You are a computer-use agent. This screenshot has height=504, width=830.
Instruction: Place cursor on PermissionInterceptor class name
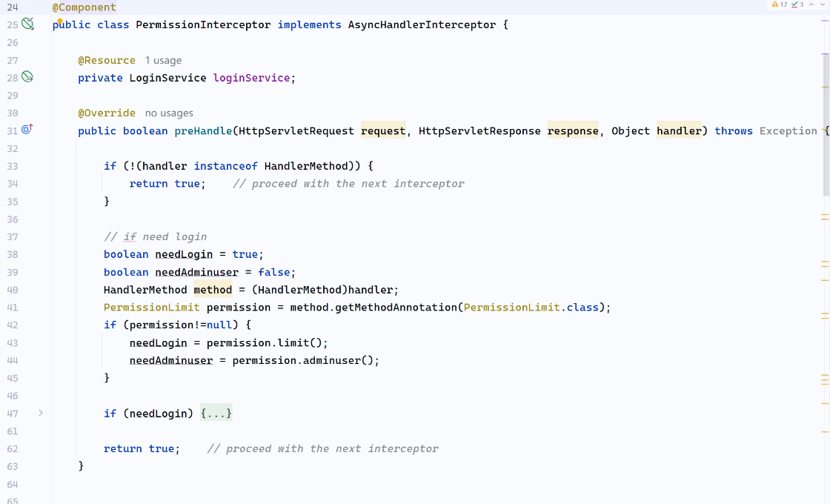(203, 25)
